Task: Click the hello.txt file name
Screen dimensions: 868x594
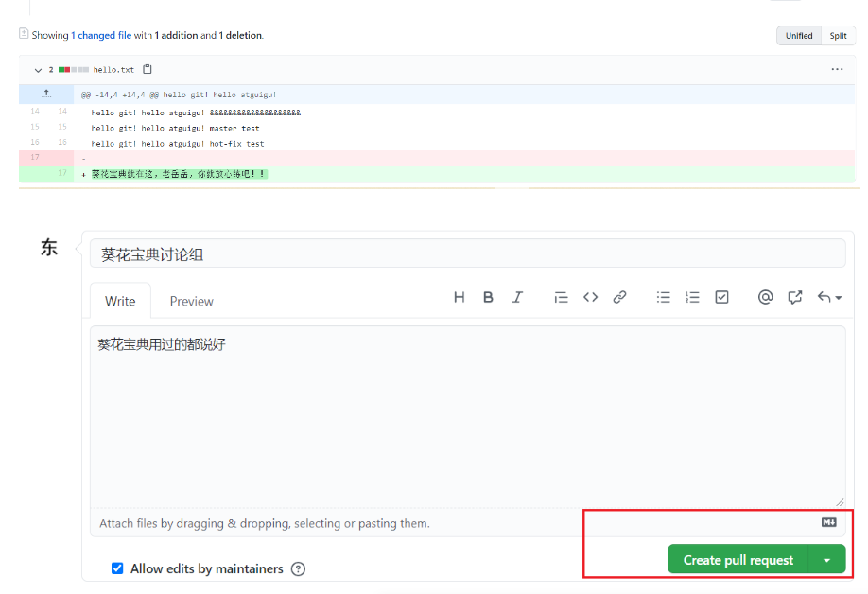Action: pos(113,70)
